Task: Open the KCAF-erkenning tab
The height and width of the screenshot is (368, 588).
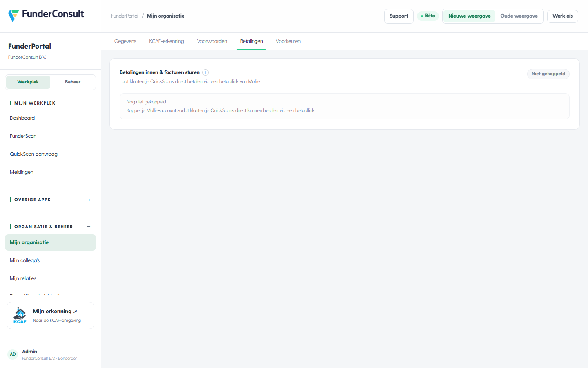Action: coord(167,41)
